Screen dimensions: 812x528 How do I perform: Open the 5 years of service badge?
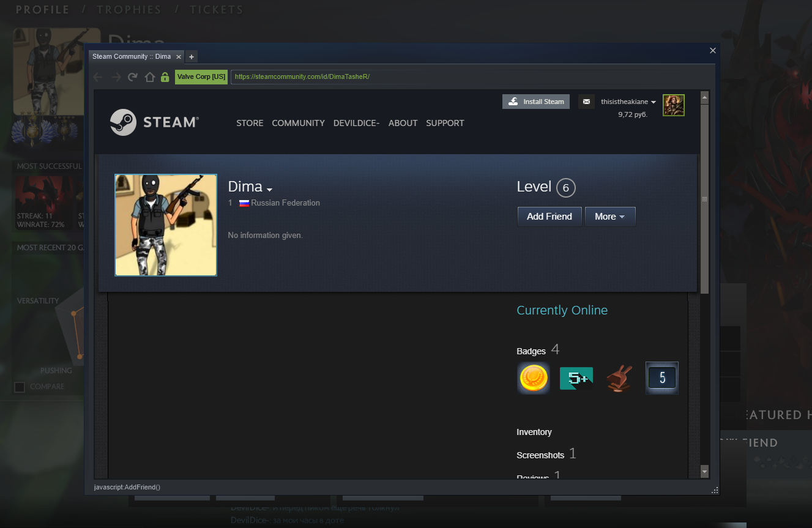pos(662,378)
